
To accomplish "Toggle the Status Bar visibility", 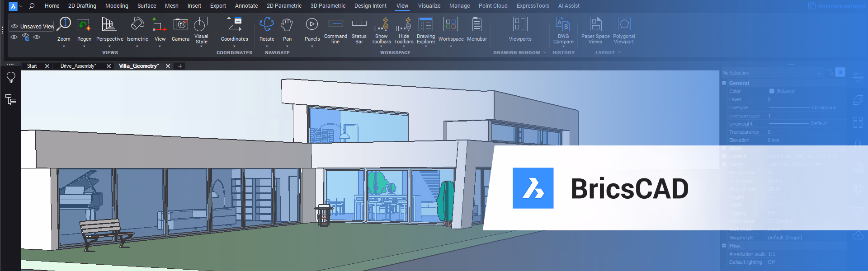I will [x=359, y=25].
